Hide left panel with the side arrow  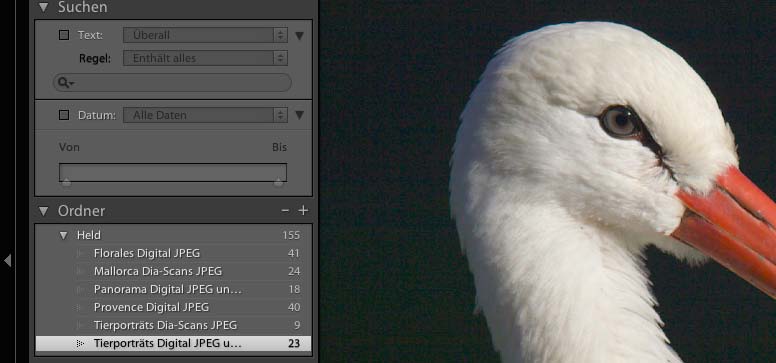click(7, 260)
